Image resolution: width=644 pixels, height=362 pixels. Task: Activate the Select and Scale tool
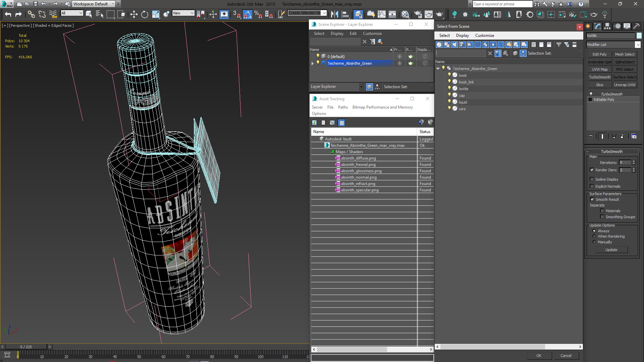pos(156,14)
